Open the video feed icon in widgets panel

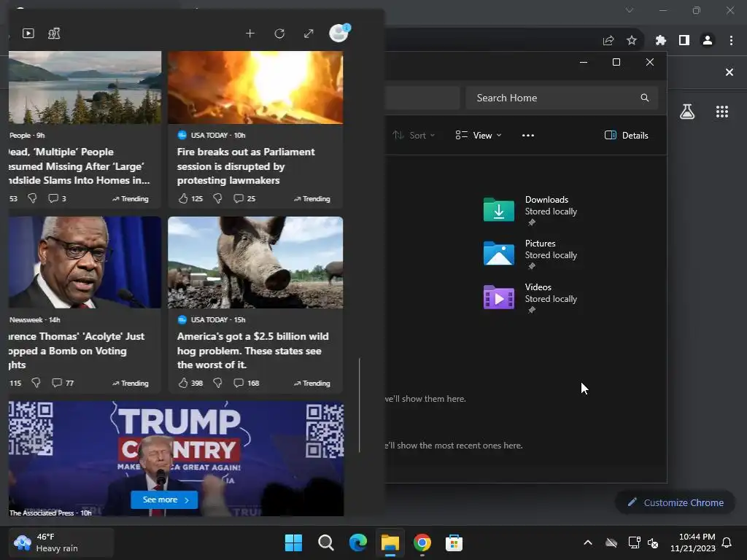tap(28, 34)
